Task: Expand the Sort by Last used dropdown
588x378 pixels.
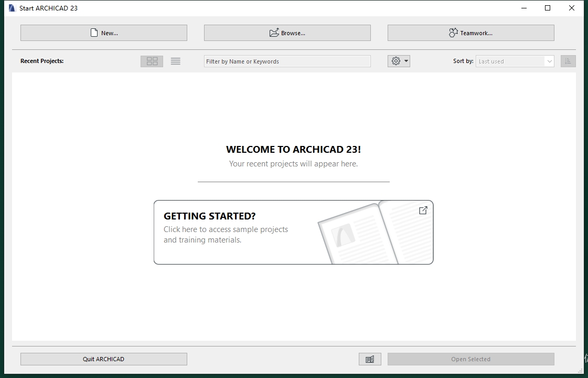Action: pos(515,61)
